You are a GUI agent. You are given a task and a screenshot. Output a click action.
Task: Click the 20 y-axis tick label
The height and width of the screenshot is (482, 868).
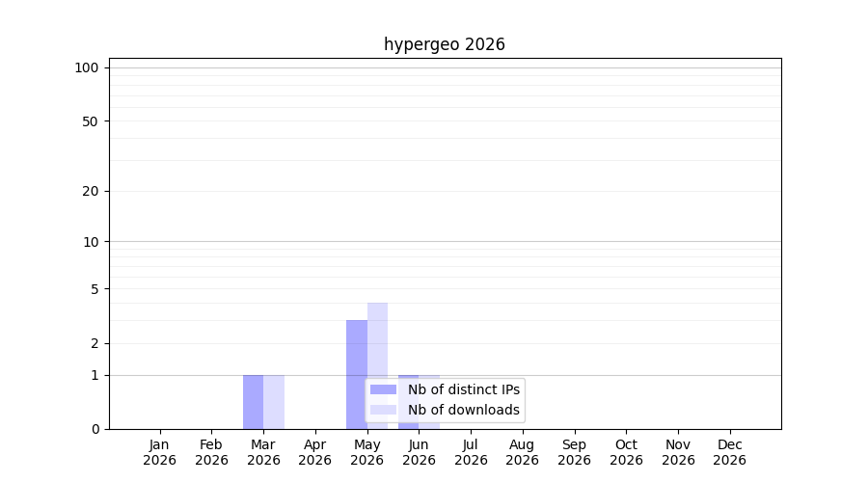coord(91,192)
